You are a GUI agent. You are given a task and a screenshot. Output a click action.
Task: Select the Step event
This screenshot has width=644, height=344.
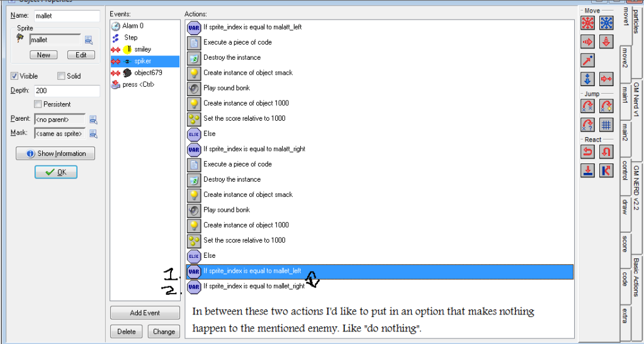pos(145,38)
